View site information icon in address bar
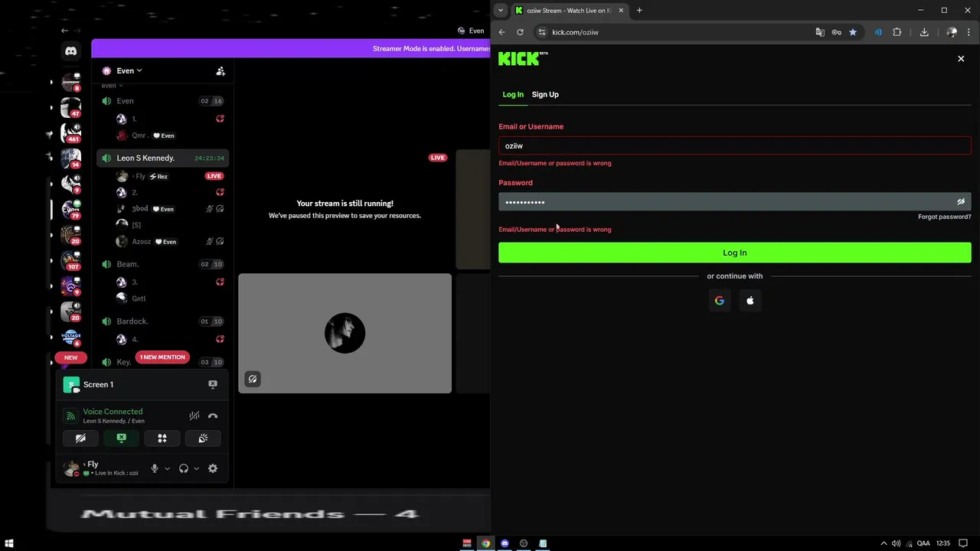This screenshot has height=551, width=980. pos(541,32)
